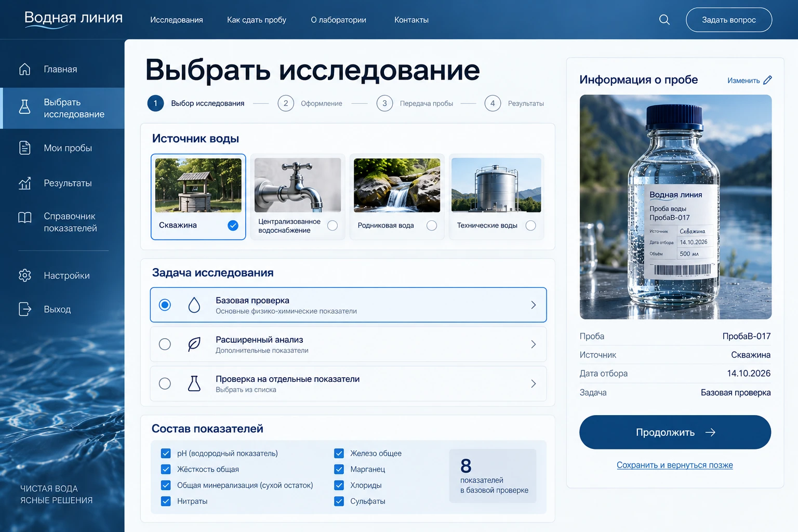Screen dimensions: 798x532
Task: Click the pencil edit icon near Изменить
Action: pyautogui.click(x=768, y=80)
